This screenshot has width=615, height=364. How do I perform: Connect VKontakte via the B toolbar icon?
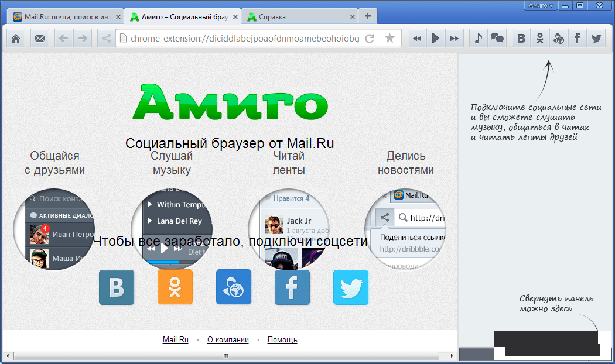[521, 38]
